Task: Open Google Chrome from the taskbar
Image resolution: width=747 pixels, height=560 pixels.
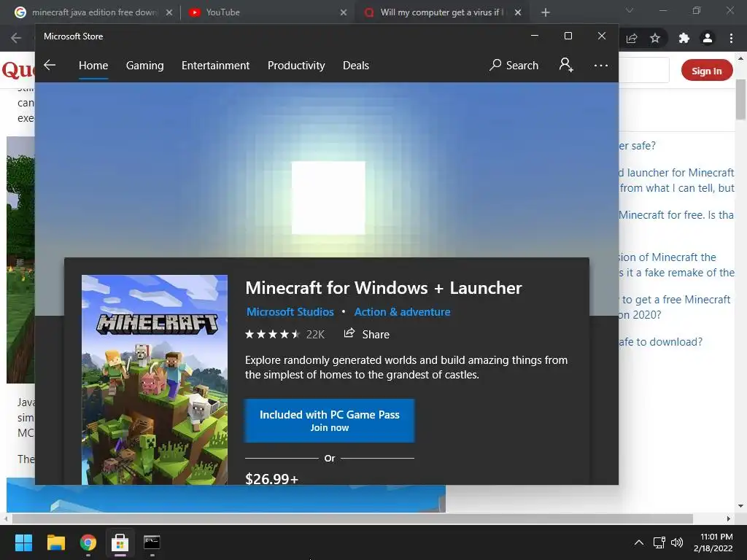Action: (x=88, y=542)
